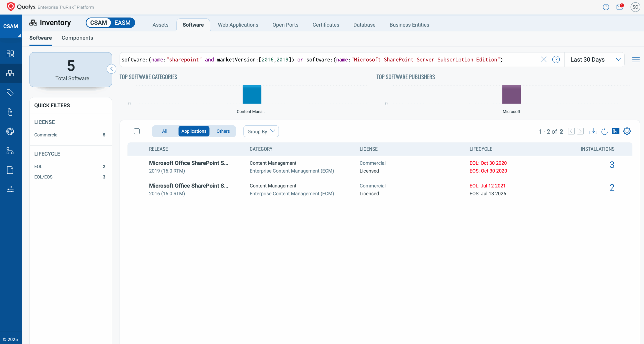Click into the software search query field

(330, 60)
